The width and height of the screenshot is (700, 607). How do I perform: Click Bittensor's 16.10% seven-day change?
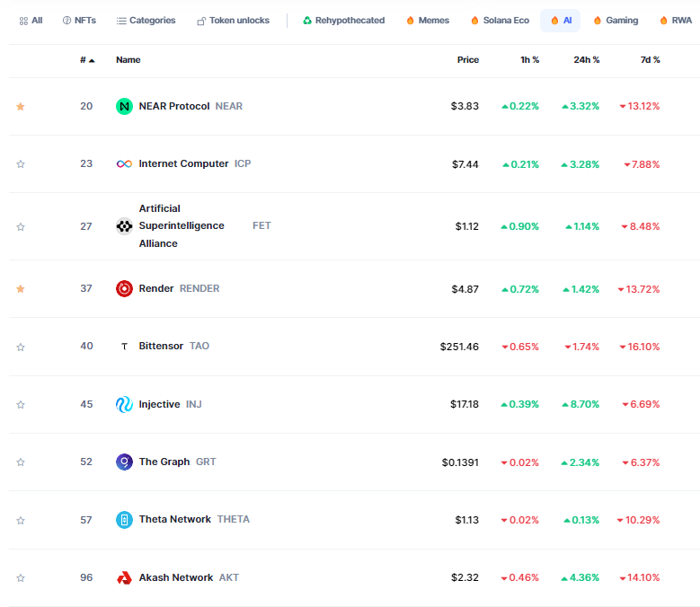click(639, 347)
